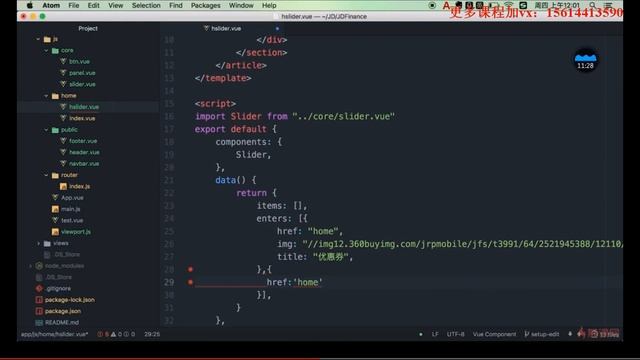Image resolution: width=640 pixels, height=360 pixels.
Task: Open navbar.vue in the tree
Action: coord(84,164)
